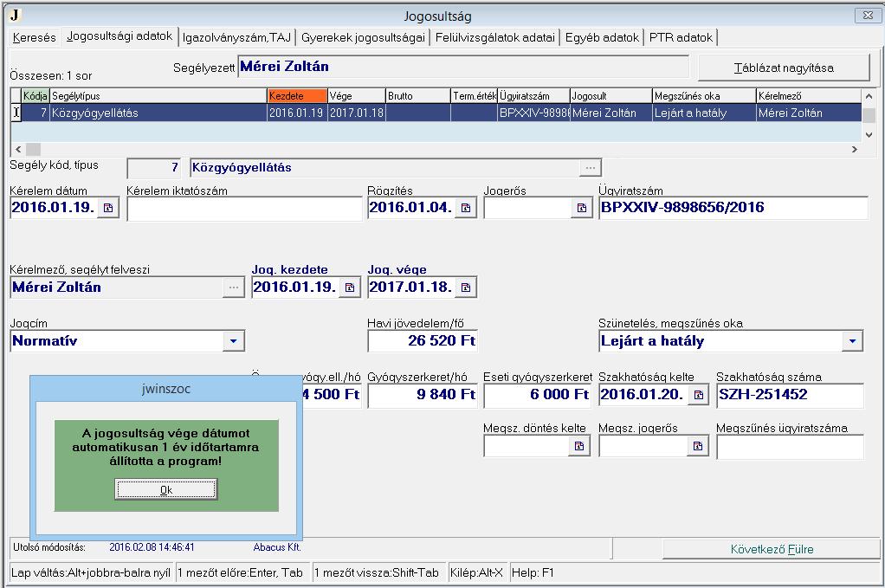Click the Vége column header
The height and width of the screenshot is (588, 885).
pyautogui.click(x=356, y=96)
